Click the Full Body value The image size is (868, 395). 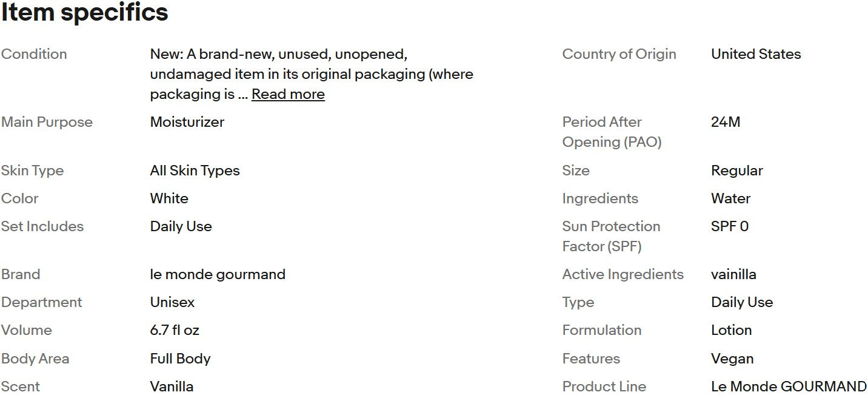tap(180, 359)
